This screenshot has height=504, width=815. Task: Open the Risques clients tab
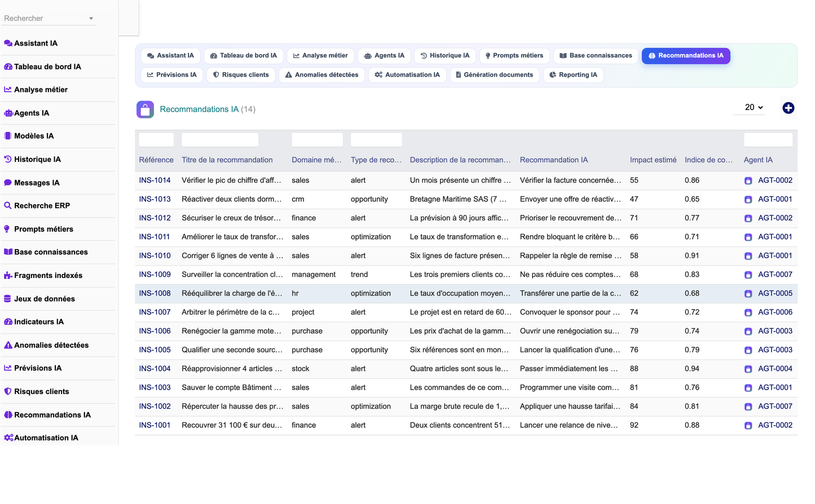[x=241, y=75]
